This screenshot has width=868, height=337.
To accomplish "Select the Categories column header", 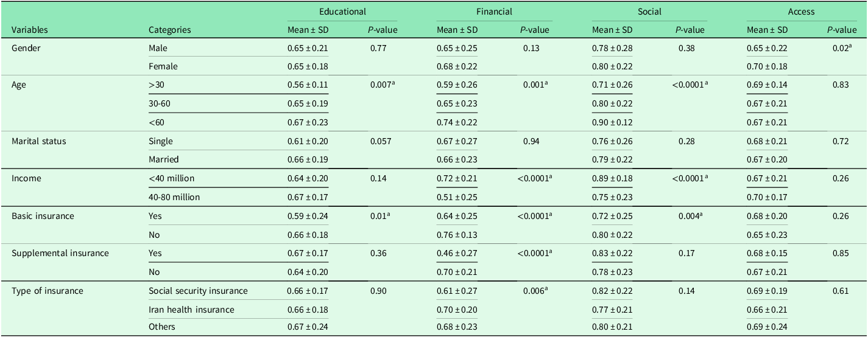I will pos(169,29).
